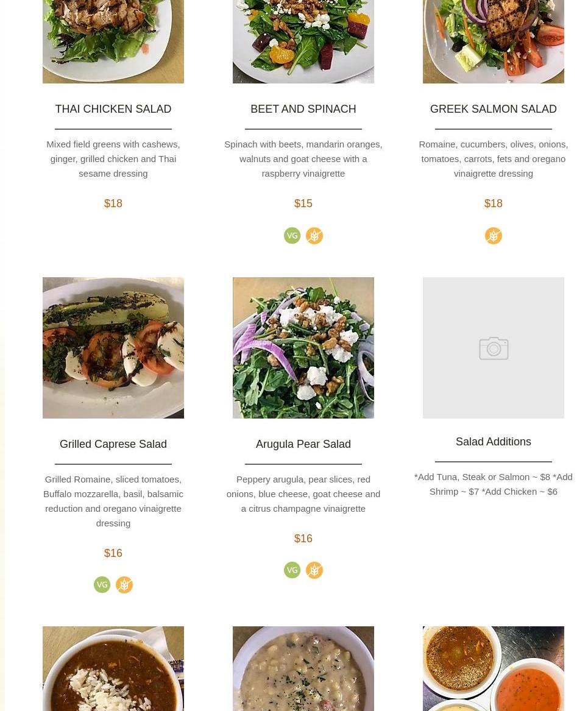Open the Grilled Caprese Salad photo
The width and height of the screenshot is (588, 711).
point(113,348)
